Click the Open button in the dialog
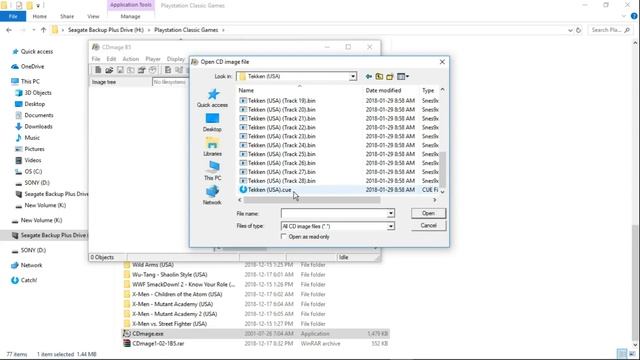 (428, 213)
